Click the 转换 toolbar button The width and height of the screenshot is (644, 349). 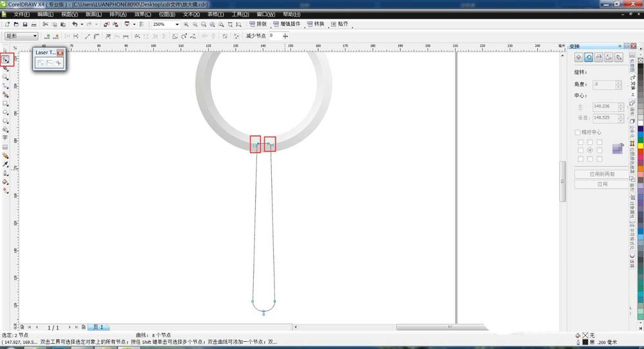click(x=316, y=24)
